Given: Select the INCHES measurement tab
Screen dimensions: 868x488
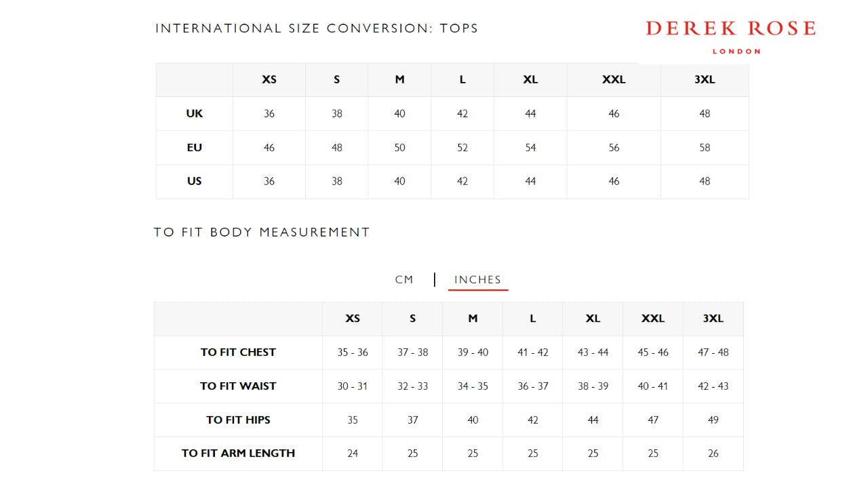Looking at the screenshot, I should point(477,279).
